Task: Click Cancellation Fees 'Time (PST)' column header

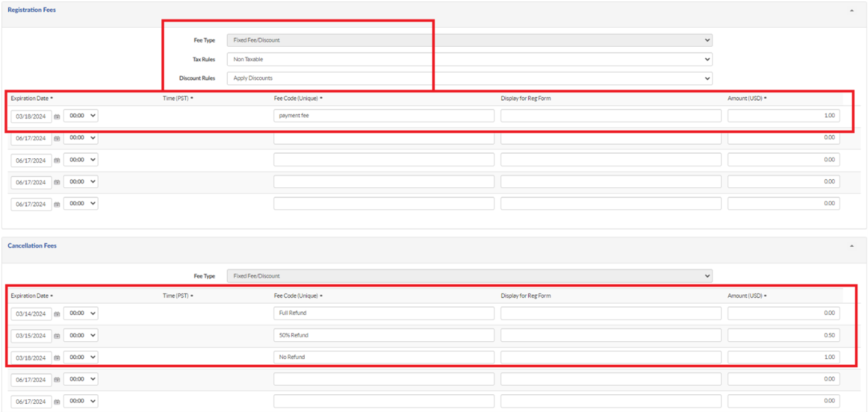Action: point(178,296)
